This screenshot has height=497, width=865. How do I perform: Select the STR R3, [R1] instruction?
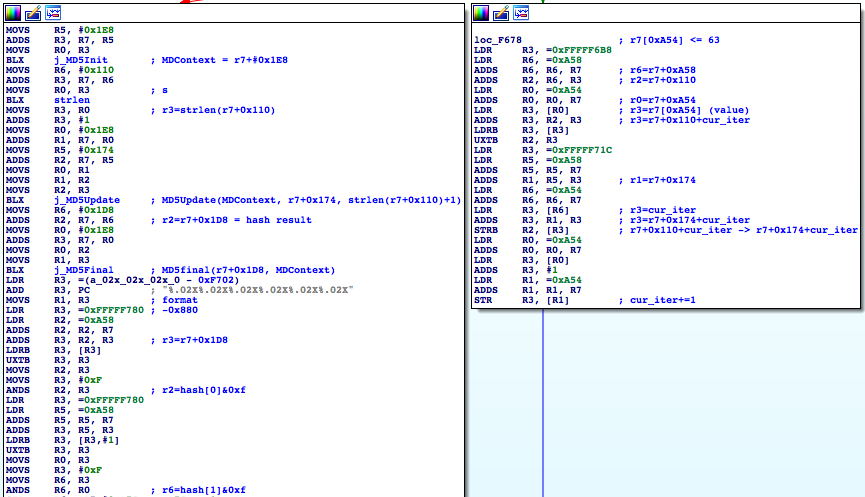click(x=522, y=300)
